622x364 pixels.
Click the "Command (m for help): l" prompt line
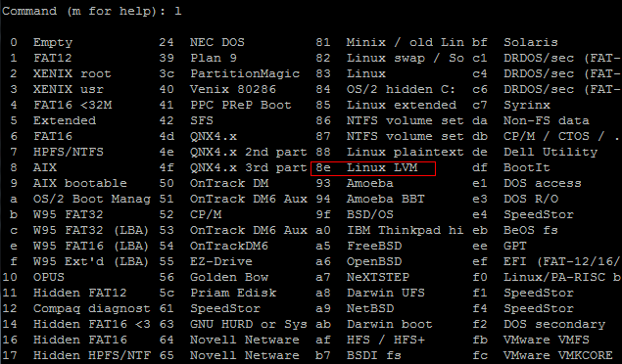point(92,11)
